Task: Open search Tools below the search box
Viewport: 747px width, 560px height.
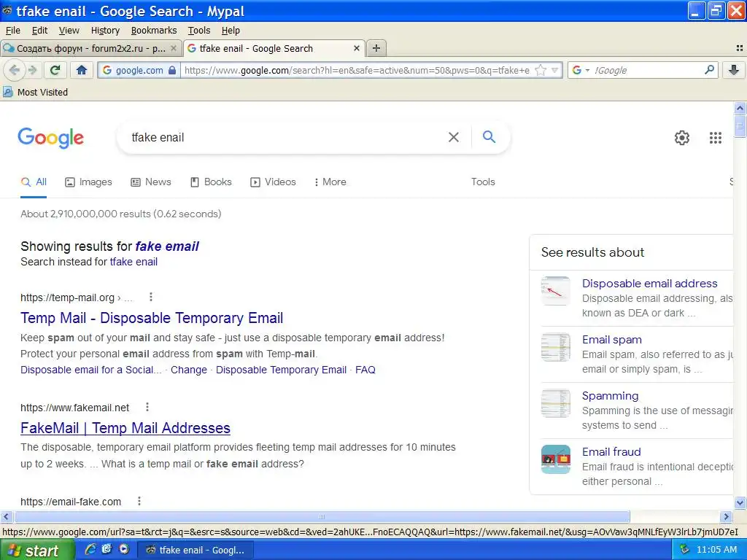Action: click(483, 182)
